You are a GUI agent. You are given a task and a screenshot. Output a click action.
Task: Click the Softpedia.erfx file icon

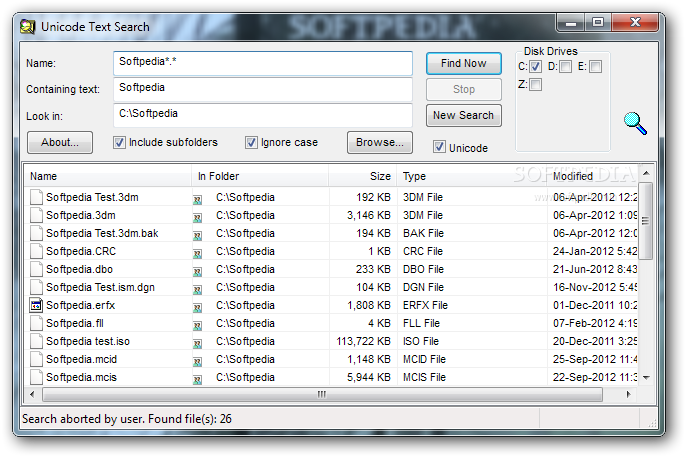click(36, 305)
